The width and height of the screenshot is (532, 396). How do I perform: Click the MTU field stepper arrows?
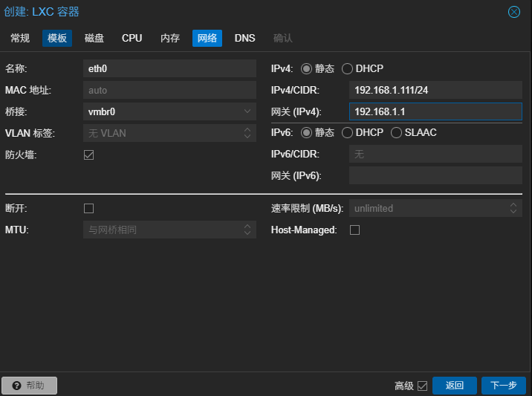point(247,230)
